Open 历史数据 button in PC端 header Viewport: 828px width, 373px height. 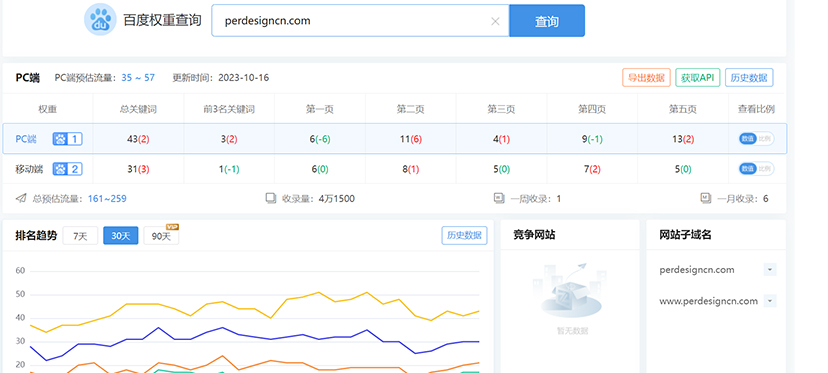(x=749, y=78)
